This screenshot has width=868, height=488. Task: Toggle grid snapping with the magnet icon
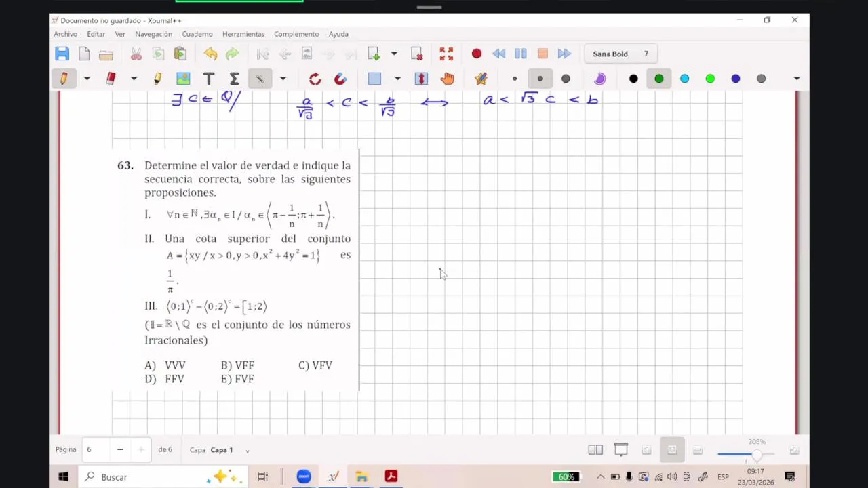(x=340, y=79)
